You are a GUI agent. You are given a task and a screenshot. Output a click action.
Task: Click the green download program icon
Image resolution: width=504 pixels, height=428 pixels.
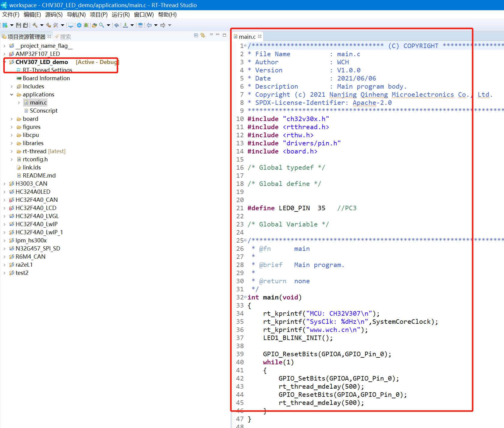pyautogui.click(x=125, y=25)
